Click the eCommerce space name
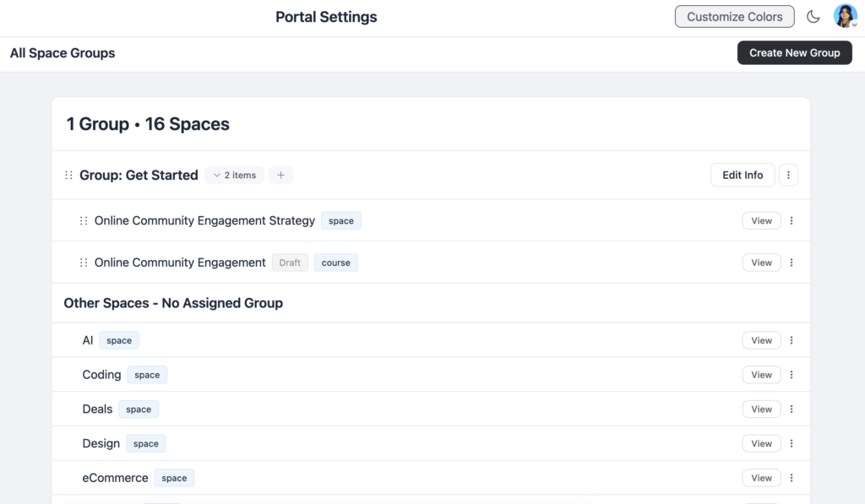 click(x=115, y=478)
